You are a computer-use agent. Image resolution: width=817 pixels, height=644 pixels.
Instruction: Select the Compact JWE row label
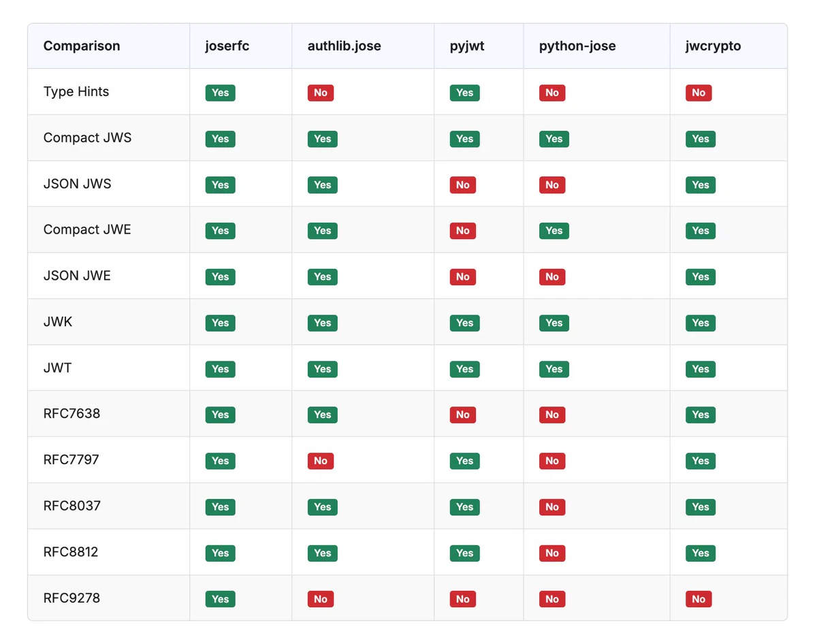point(87,229)
